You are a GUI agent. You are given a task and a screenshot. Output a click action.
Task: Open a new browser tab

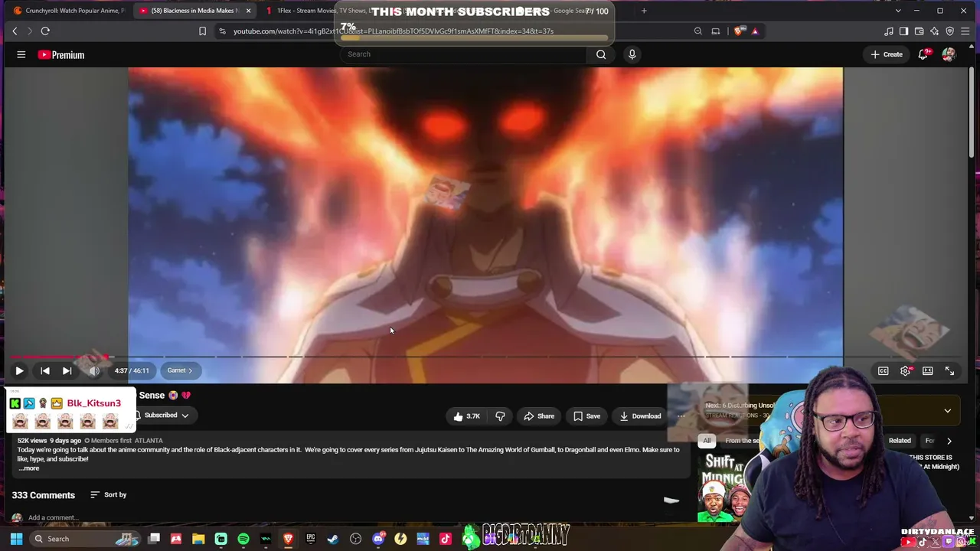click(x=644, y=11)
